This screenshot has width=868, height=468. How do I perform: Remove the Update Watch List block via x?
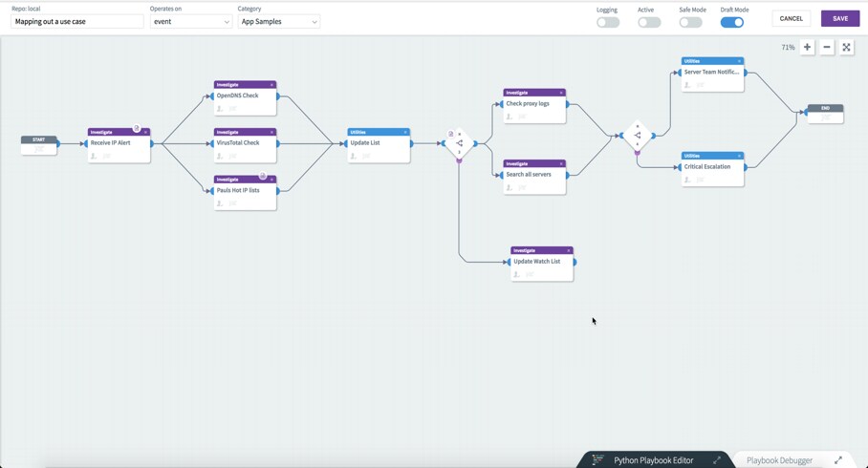(x=569, y=250)
